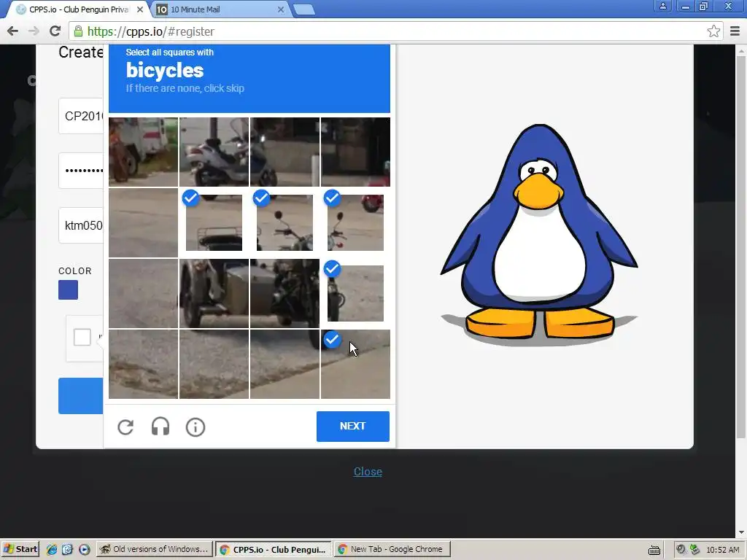
Task: Switch to New Tab Google Chrome taskbar item
Action: [x=392, y=549]
